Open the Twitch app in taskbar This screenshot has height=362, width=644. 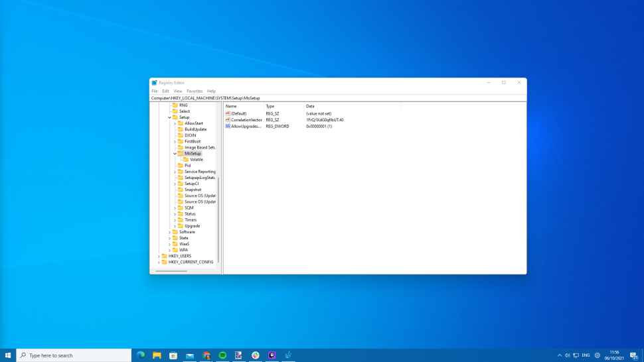tap(272, 355)
